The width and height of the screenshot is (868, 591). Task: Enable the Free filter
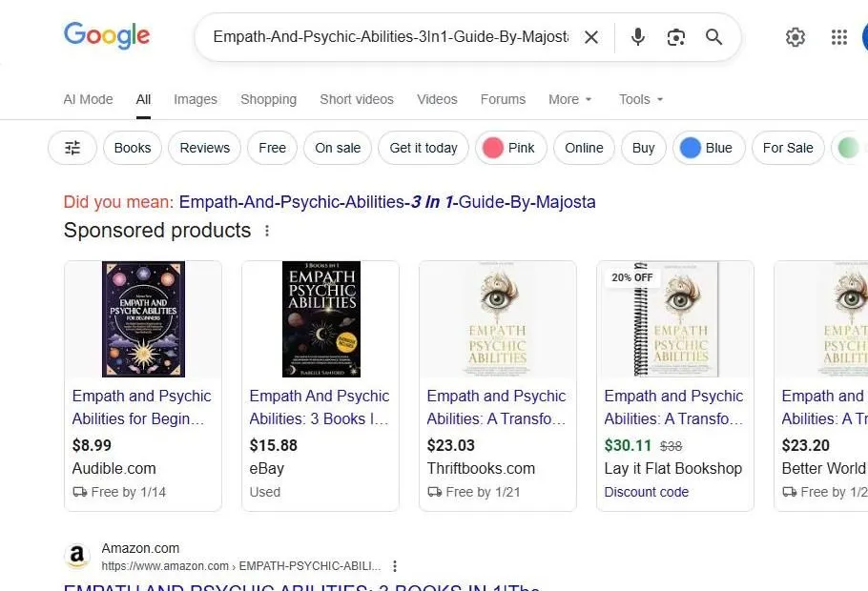272,148
